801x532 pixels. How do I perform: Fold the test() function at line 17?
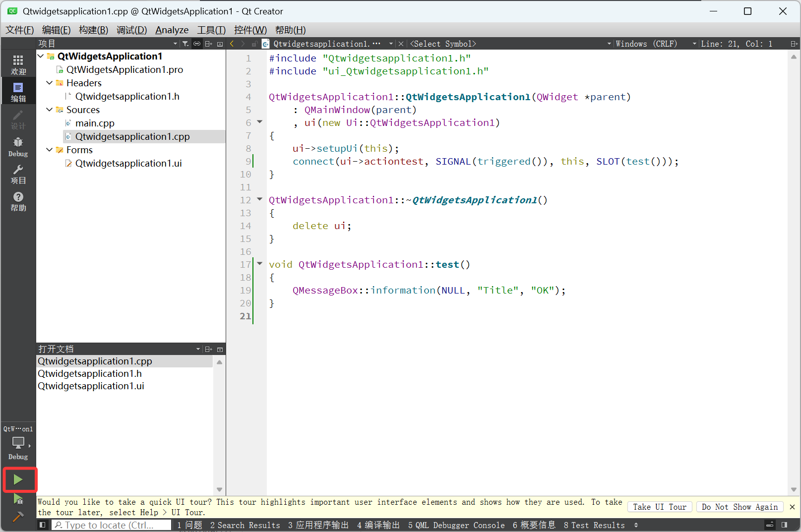pyautogui.click(x=259, y=264)
